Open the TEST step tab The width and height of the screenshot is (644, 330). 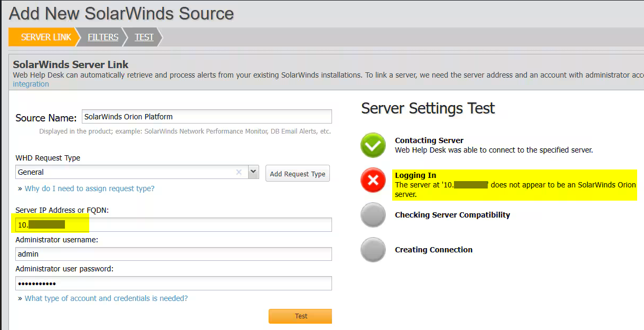tap(144, 37)
